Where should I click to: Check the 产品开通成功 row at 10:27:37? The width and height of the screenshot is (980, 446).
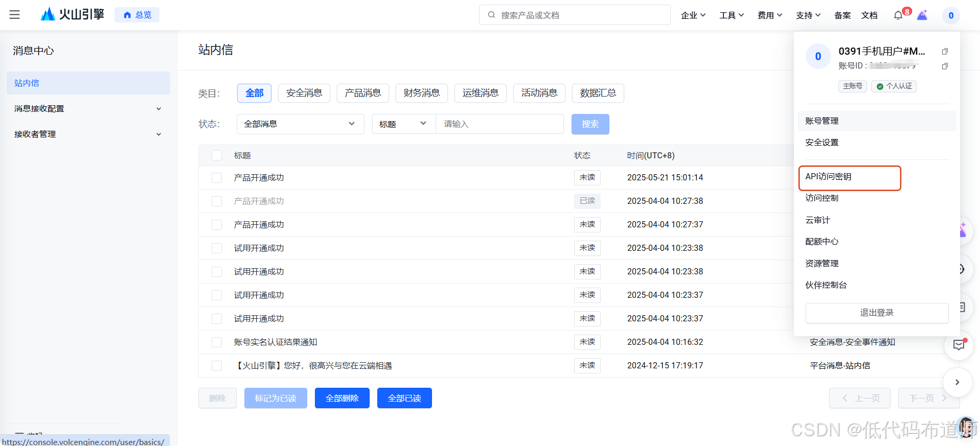pos(217,225)
